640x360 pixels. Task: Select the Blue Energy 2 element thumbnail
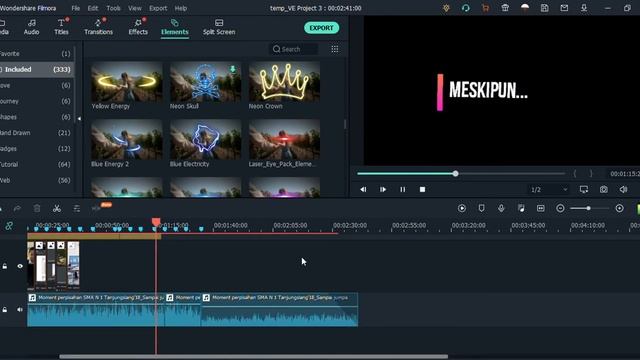[x=127, y=140]
